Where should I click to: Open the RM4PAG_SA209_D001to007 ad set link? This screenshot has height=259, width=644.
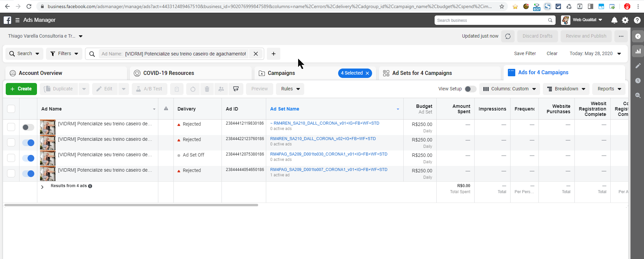pyautogui.click(x=329, y=170)
